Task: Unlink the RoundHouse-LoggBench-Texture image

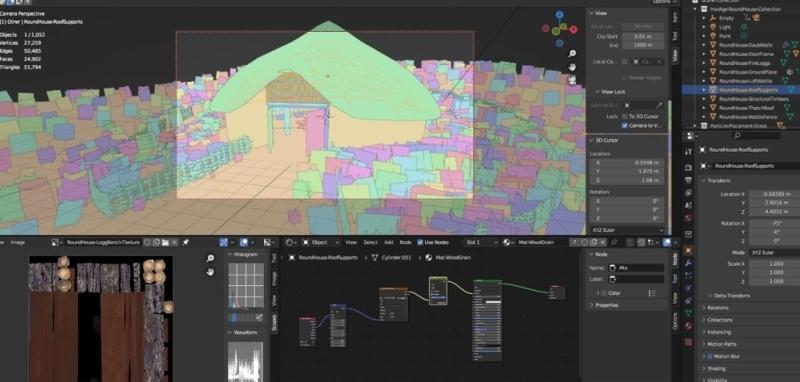Action: tap(173, 242)
